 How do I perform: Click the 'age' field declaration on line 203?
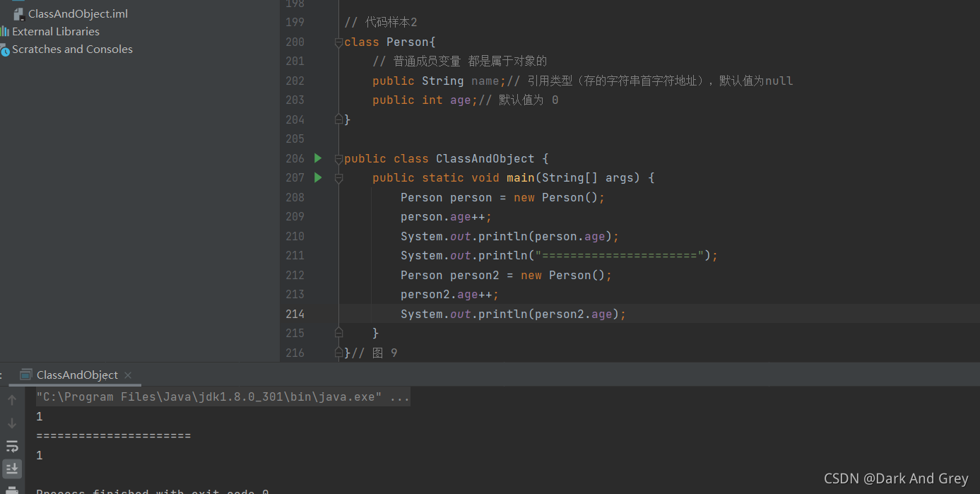point(461,100)
